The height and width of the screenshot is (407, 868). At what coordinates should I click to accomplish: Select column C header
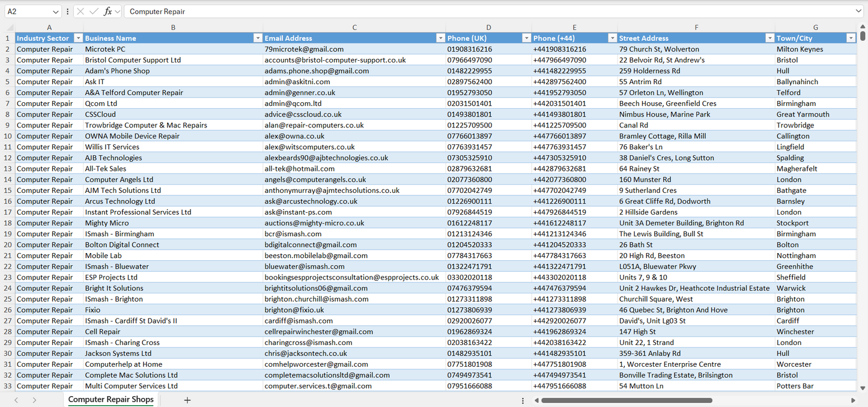click(354, 28)
